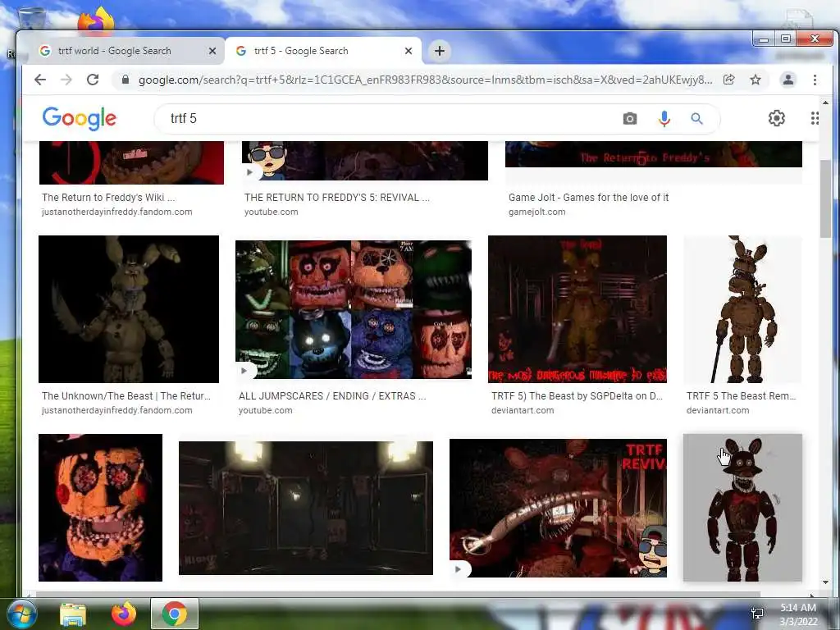Screen dimensions: 840x630
Task: Open 'The Unknown/The Beast' fandom link
Action: tap(126, 396)
